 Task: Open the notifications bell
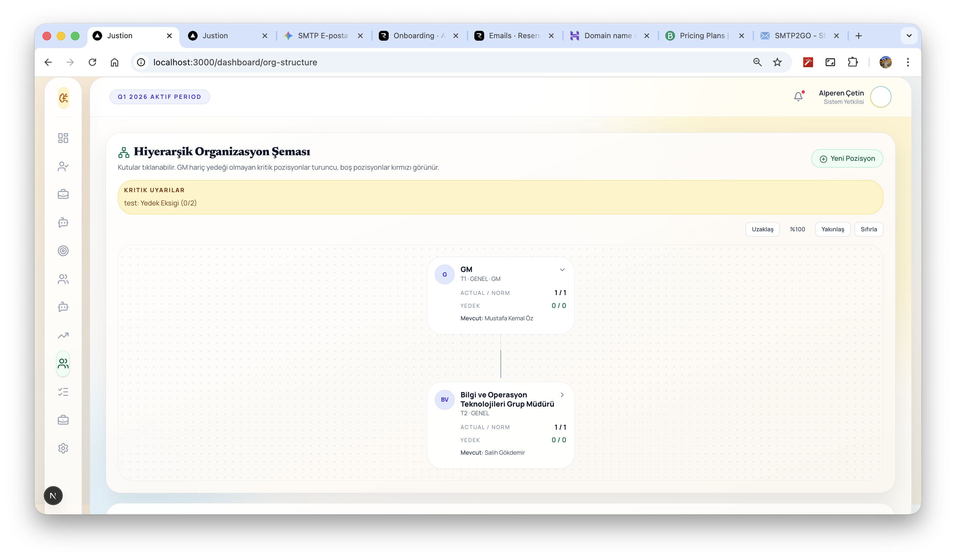(x=798, y=97)
